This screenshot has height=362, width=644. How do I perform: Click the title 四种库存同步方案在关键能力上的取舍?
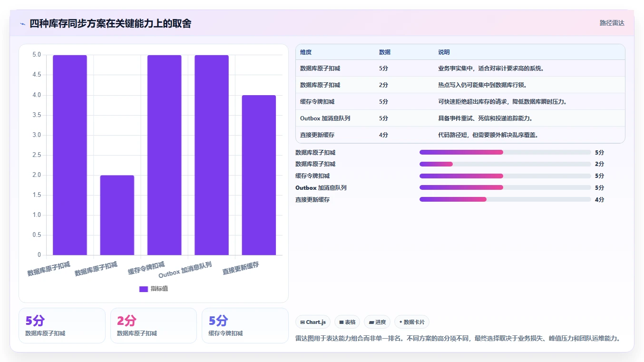pos(110,24)
